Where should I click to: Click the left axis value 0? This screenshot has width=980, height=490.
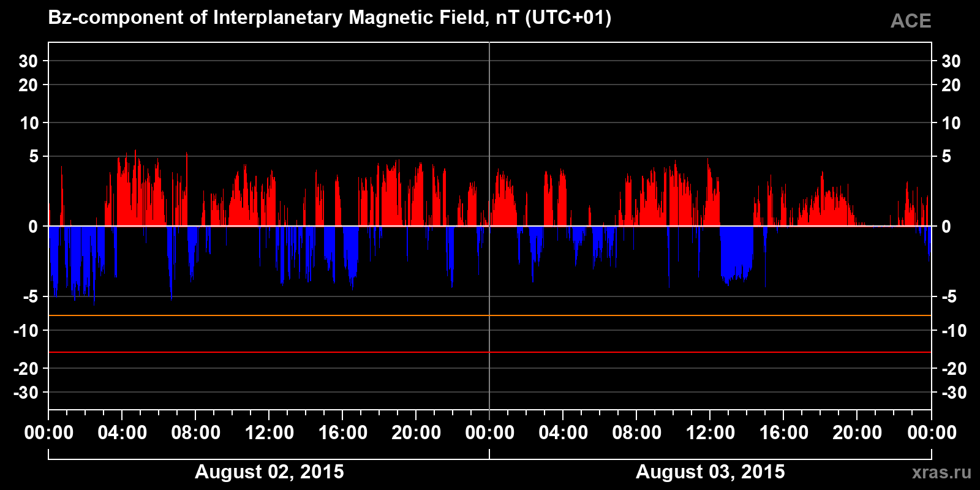coord(33,227)
